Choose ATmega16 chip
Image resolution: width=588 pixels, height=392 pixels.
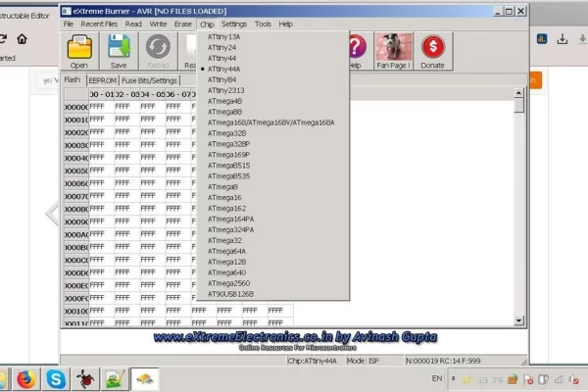(x=272, y=198)
